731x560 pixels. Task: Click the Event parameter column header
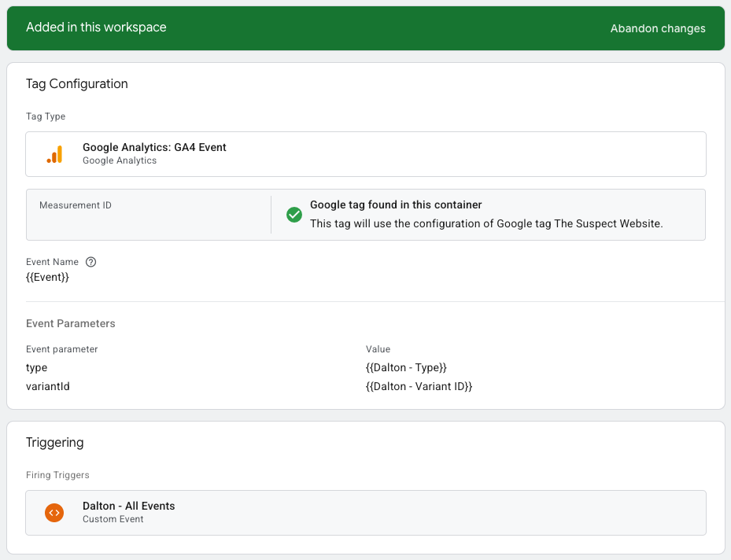coord(62,349)
